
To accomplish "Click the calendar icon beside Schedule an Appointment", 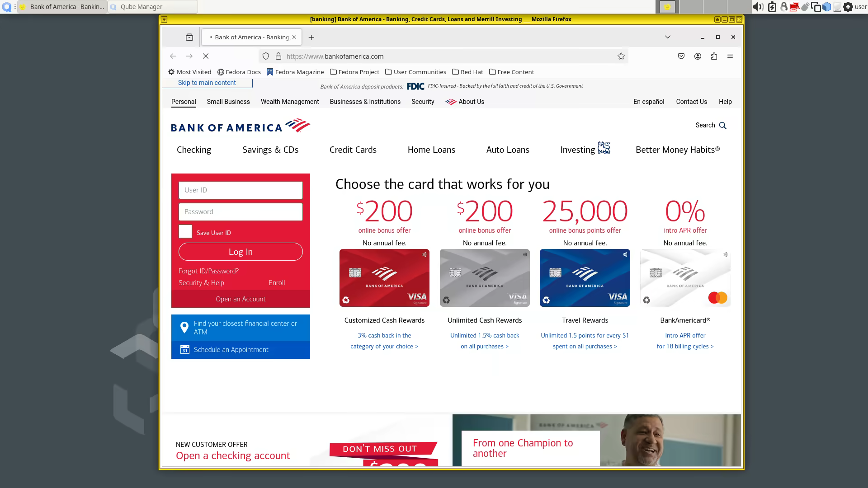I will coord(185,350).
